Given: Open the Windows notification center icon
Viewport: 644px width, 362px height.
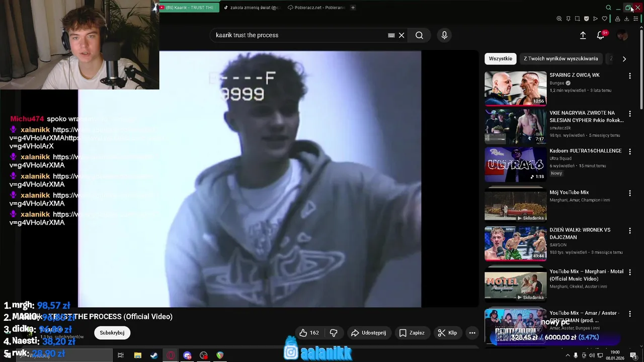Looking at the screenshot, I should point(634,355).
